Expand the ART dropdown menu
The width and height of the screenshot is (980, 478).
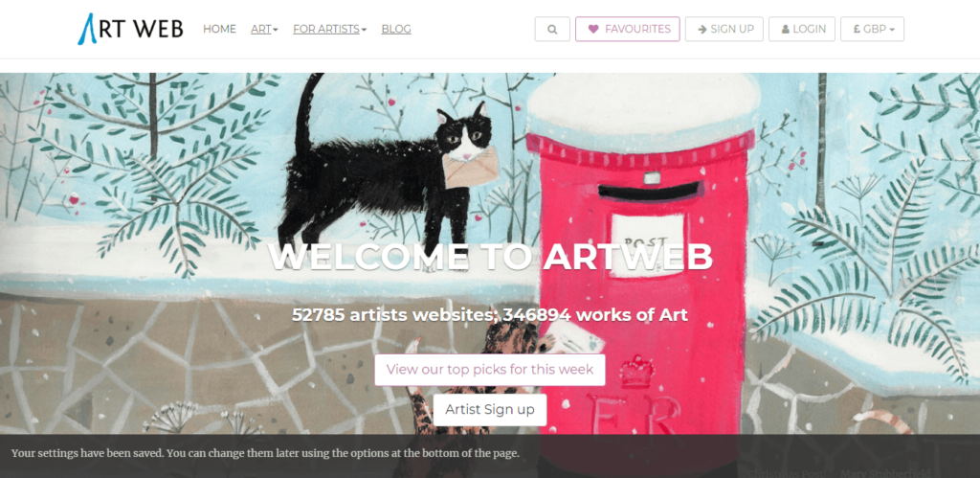(264, 29)
